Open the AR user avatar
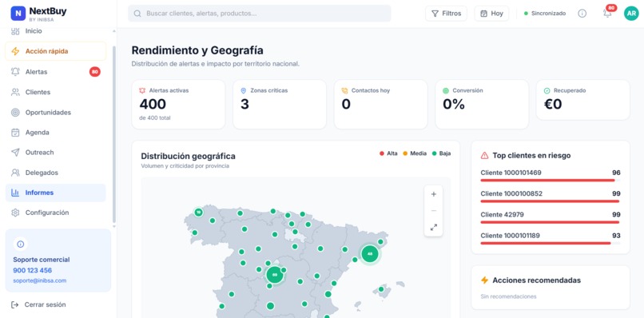This screenshot has width=644, height=318. pyautogui.click(x=631, y=14)
